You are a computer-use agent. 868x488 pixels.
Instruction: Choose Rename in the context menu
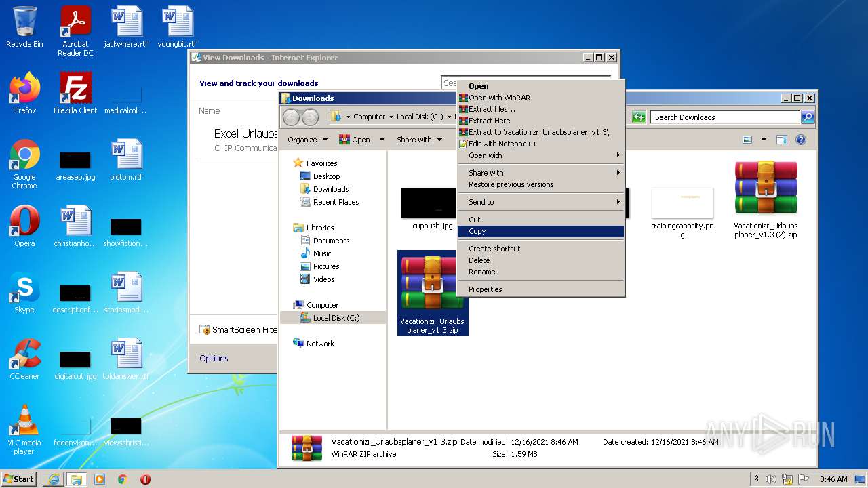(540, 272)
